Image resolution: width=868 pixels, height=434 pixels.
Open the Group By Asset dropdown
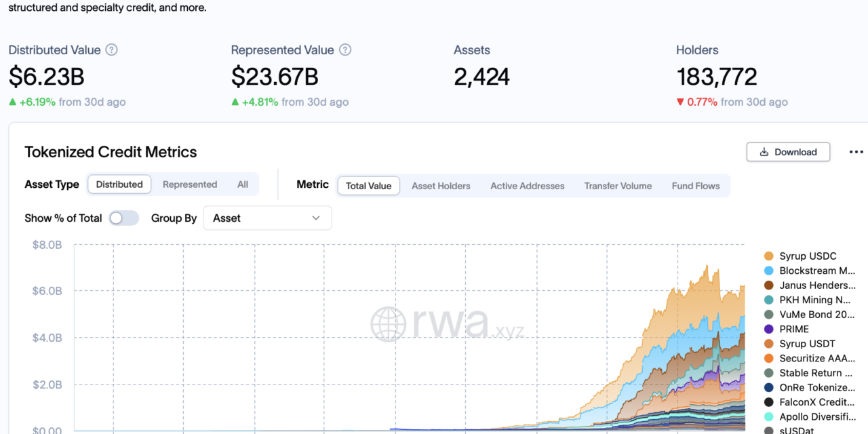pyautogui.click(x=267, y=218)
